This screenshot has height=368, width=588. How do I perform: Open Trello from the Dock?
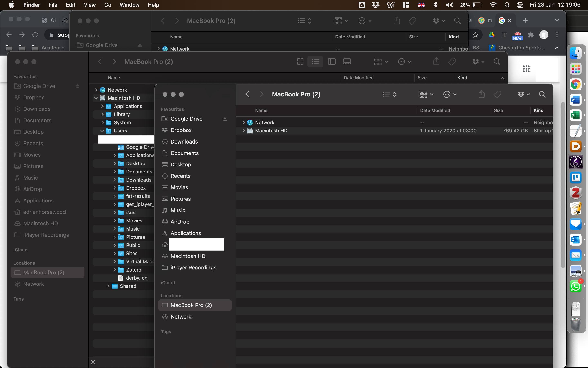point(576,177)
